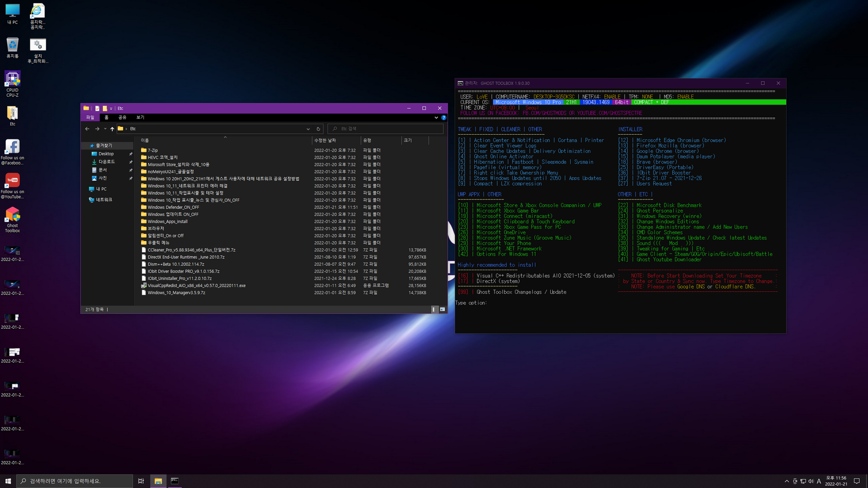Open the 보기 ribbon tab

pos(140,118)
